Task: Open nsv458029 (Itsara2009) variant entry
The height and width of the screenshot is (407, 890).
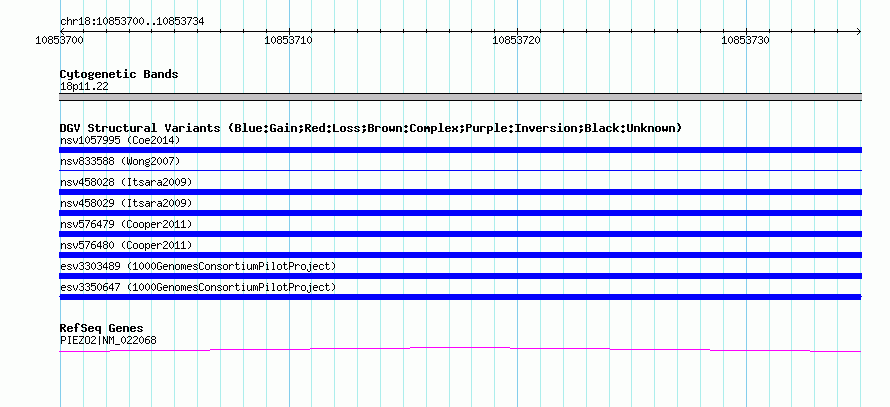Action: point(125,203)
